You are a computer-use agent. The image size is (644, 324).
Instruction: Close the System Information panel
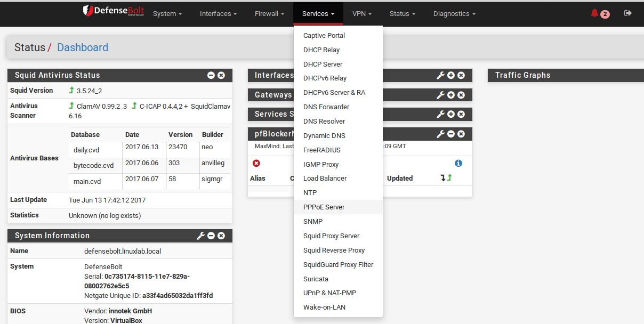point(221,236)
